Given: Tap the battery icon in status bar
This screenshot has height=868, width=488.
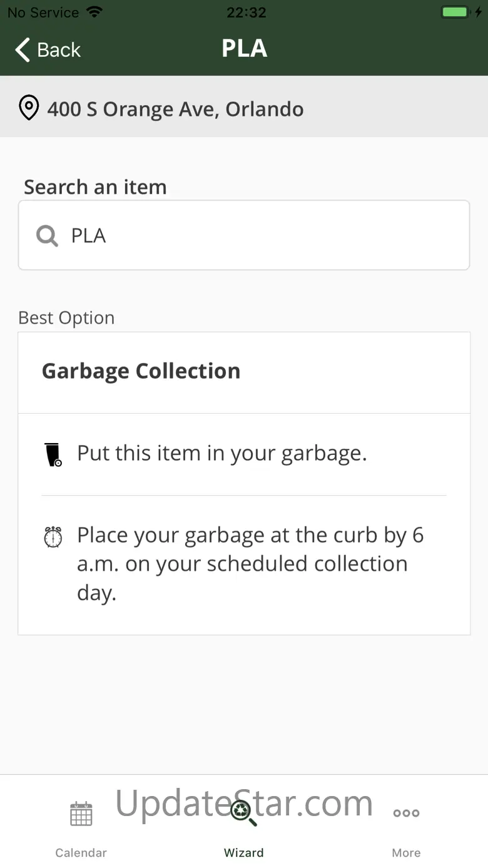Looking at the screenshot, I should (x=455, y=13).
